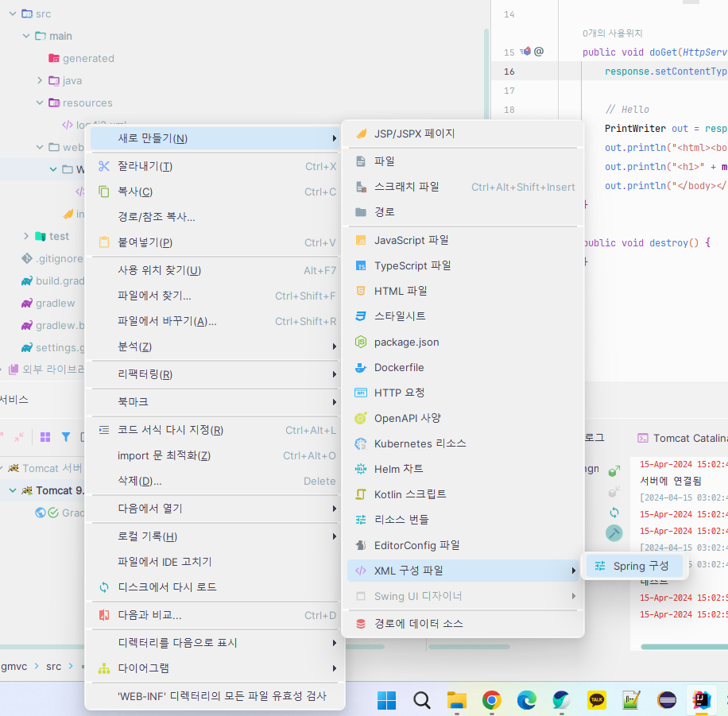Screen dimensions: 728x716
Task: Select '복사(C)' in the context menu
Action: click(x=215, y=192)
